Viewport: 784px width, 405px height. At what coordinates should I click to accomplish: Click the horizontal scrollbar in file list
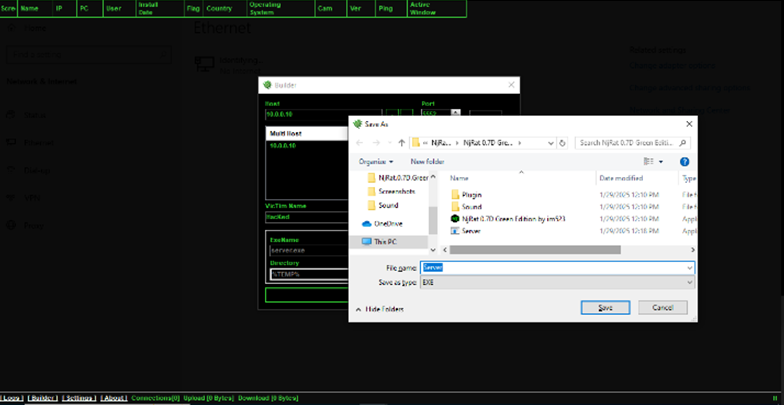tap(535, 250)
